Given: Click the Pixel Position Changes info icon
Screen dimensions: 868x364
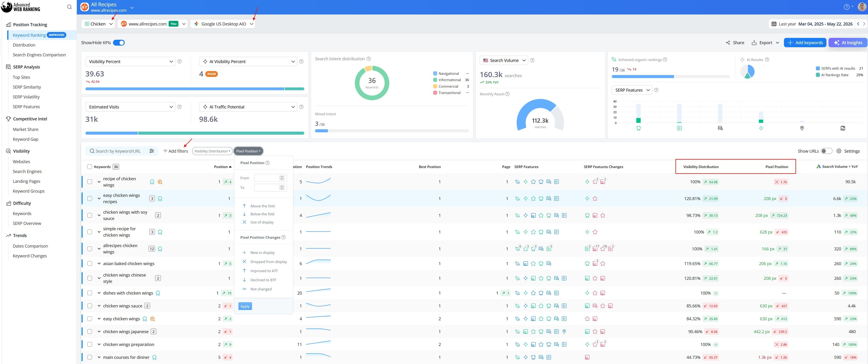Looking at the screenshot, I should [283, 238].
